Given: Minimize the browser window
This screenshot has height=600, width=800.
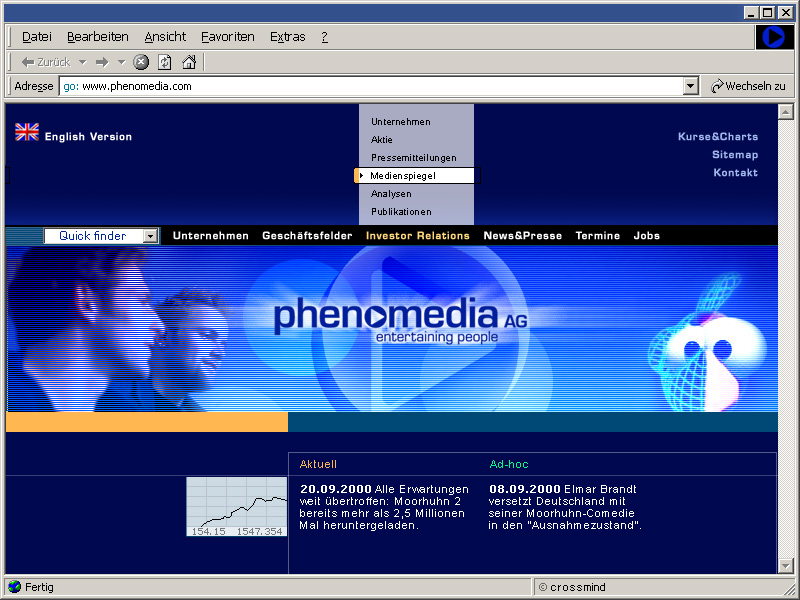Looking at the screenshot, I should (751, 13).
